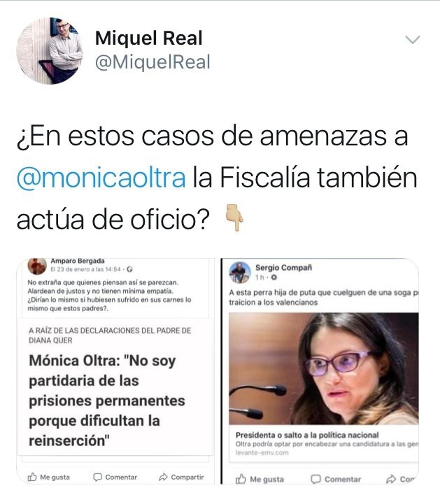Click Me gusta in the right post
Image resolution: width=440 pixels, height=504 pixels.
[x=259, y=479]
